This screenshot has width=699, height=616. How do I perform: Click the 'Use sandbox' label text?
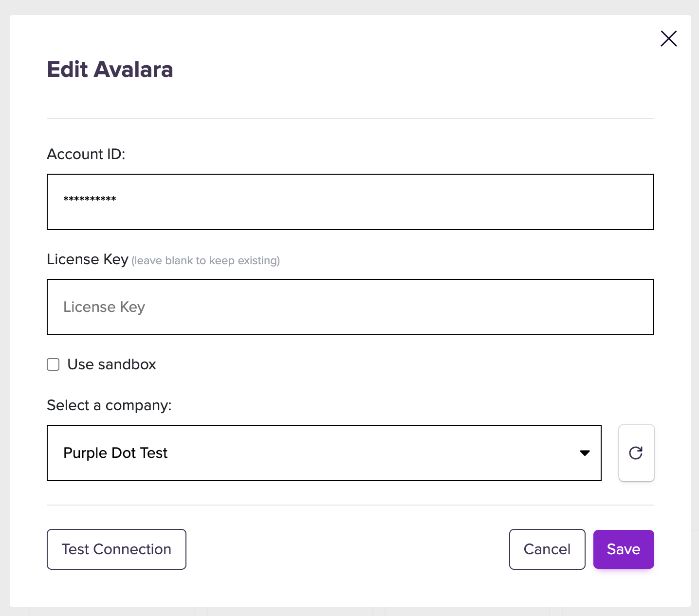pos(111,364)
